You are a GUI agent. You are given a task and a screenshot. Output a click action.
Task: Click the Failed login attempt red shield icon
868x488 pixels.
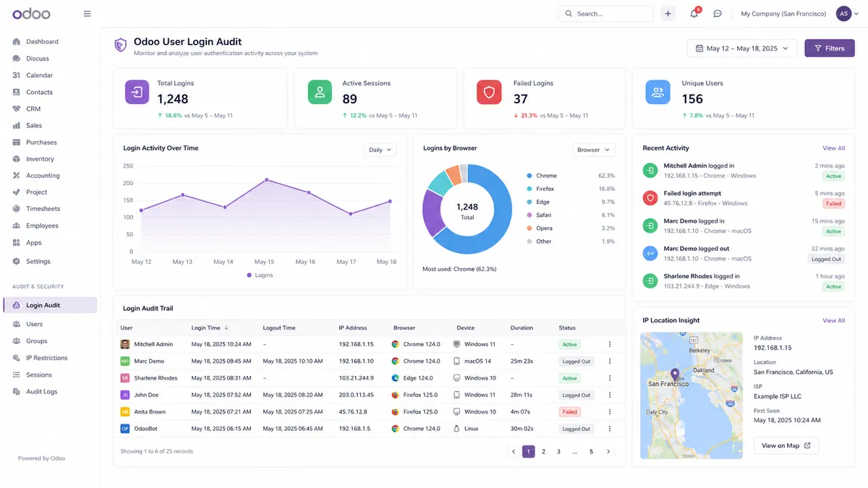point(650,198)
